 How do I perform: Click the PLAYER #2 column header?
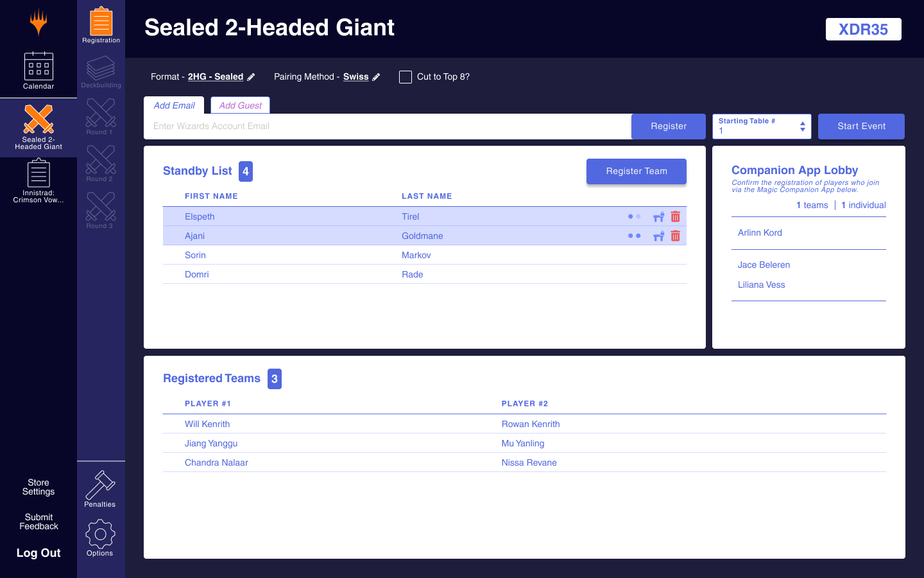525,404
